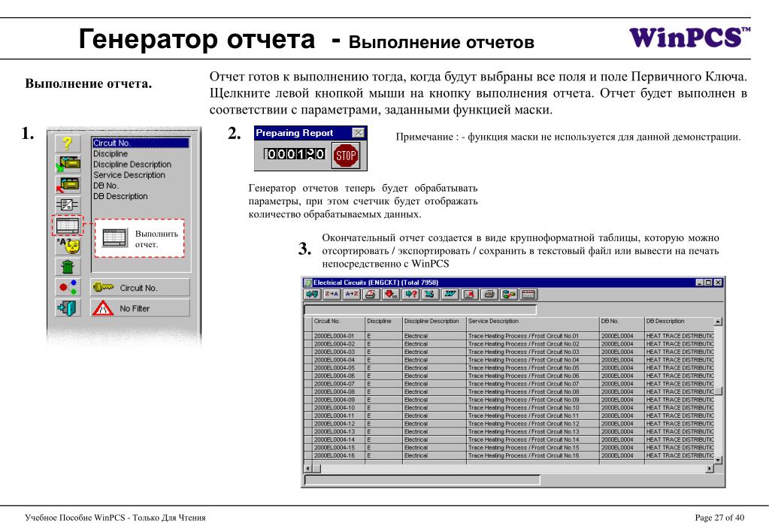Click the converter symbol icon in report generator
Viewport: 769px width, 532px height.
point(68,204)
